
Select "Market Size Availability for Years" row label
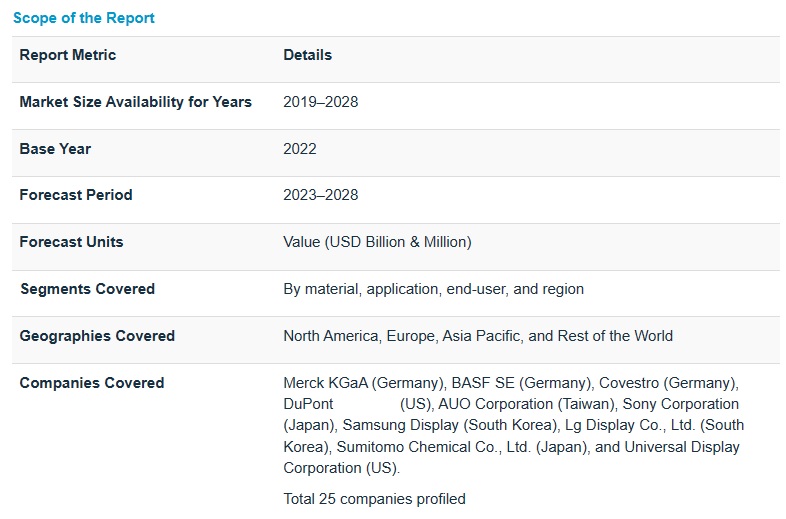(135, 102)
